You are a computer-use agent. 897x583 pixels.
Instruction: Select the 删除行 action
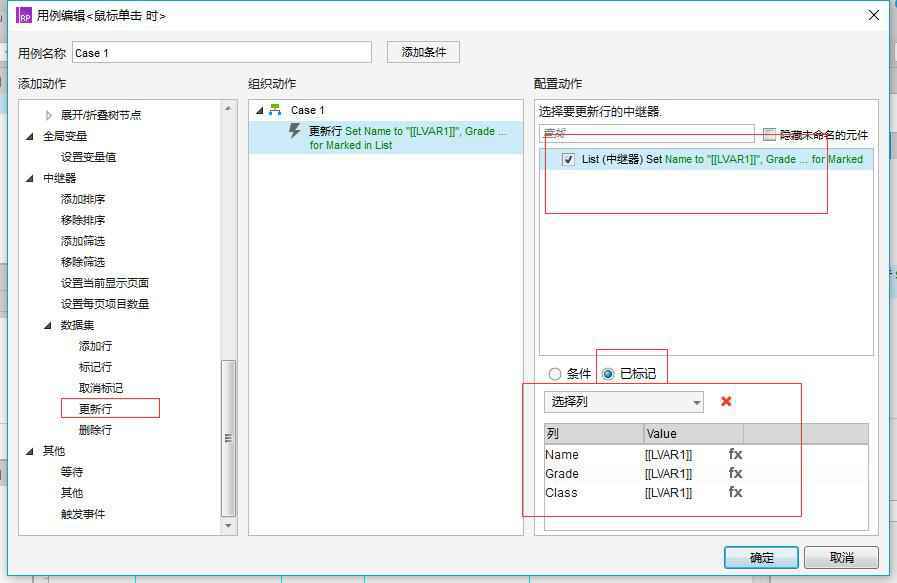tap(95, 430)
